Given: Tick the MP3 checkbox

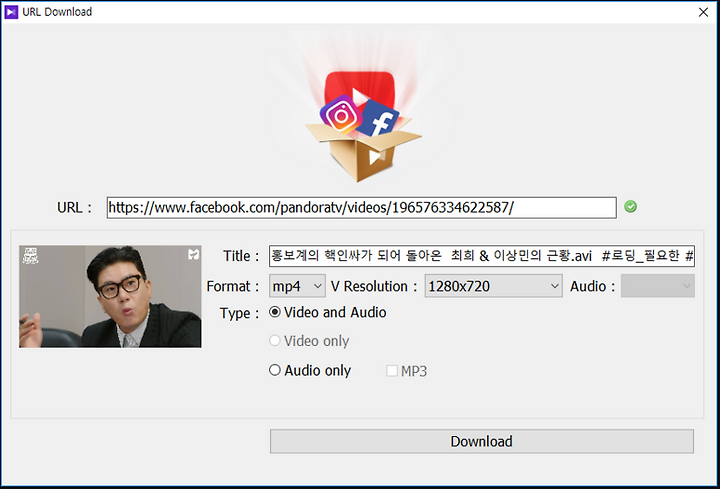Looking at the screenshot, I should coord(392,371).
